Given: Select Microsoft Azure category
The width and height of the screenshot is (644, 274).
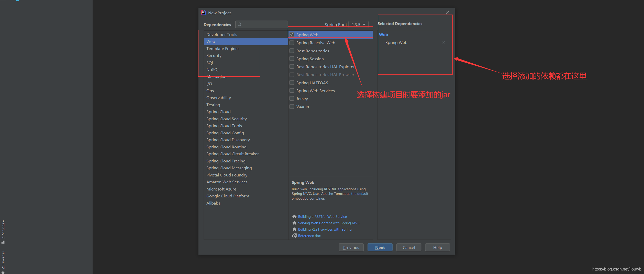Looking at the screenshot, I should click(246, 189).
